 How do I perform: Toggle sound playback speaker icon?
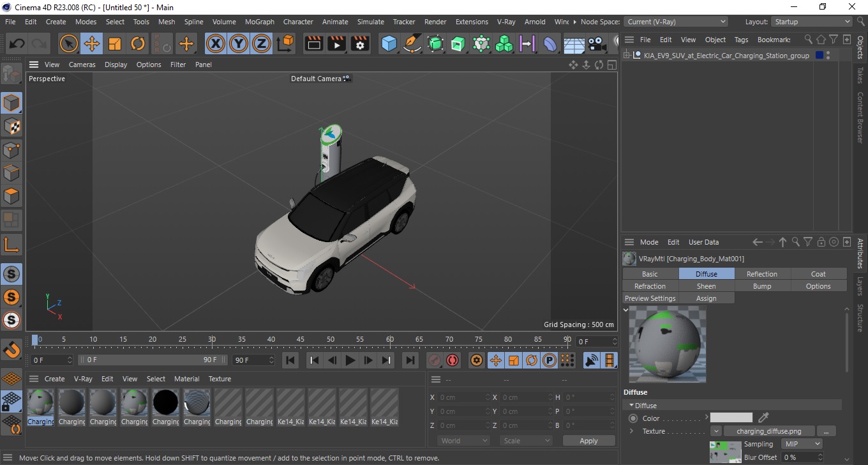point(592,360)
